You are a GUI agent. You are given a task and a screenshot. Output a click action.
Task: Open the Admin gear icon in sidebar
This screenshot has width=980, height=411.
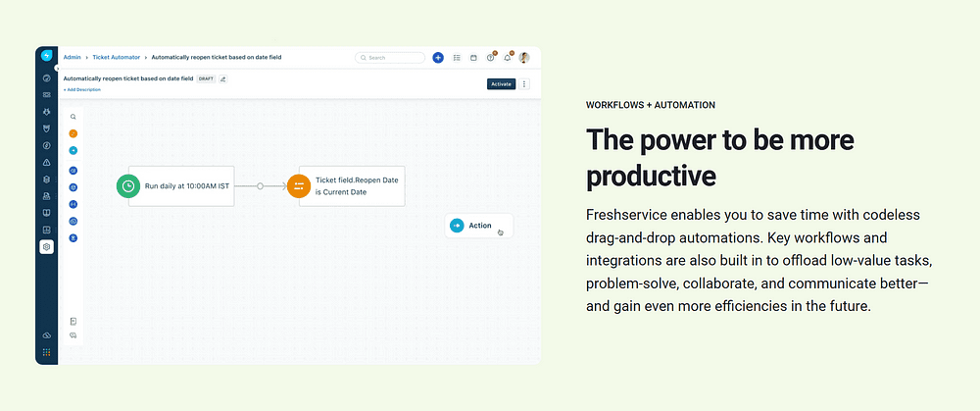(x=46, y=246)
